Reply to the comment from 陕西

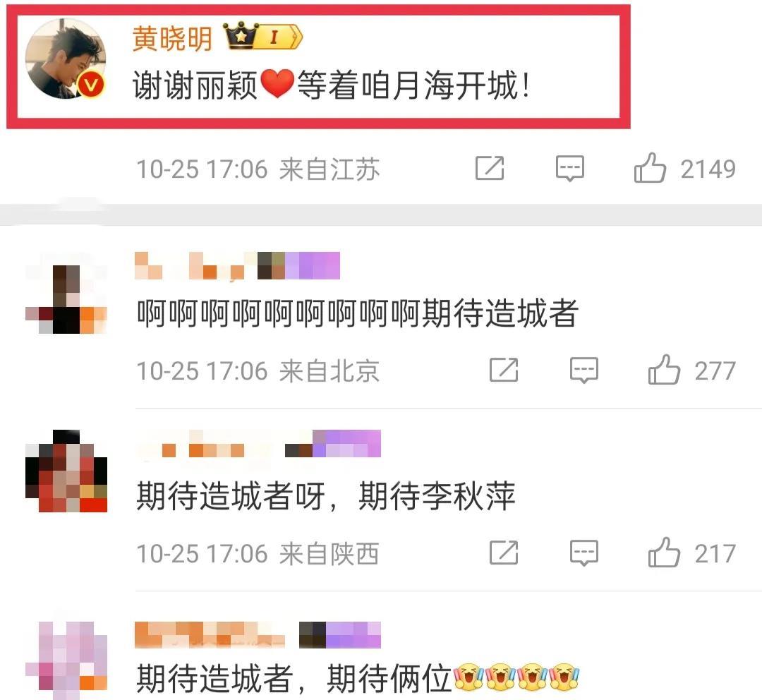(583, 553)
